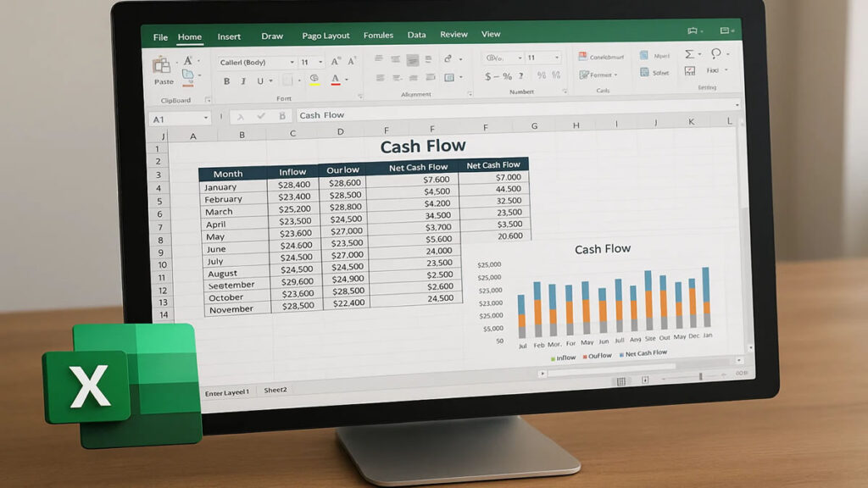Open the font name dropdown
The height and width of the screenshot is (488, 868).
click(292, 63)
